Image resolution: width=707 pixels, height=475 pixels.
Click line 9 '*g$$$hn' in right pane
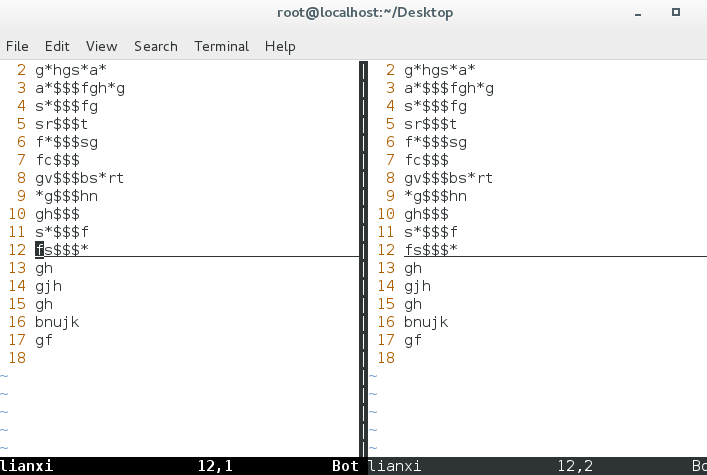coord(435,196)
